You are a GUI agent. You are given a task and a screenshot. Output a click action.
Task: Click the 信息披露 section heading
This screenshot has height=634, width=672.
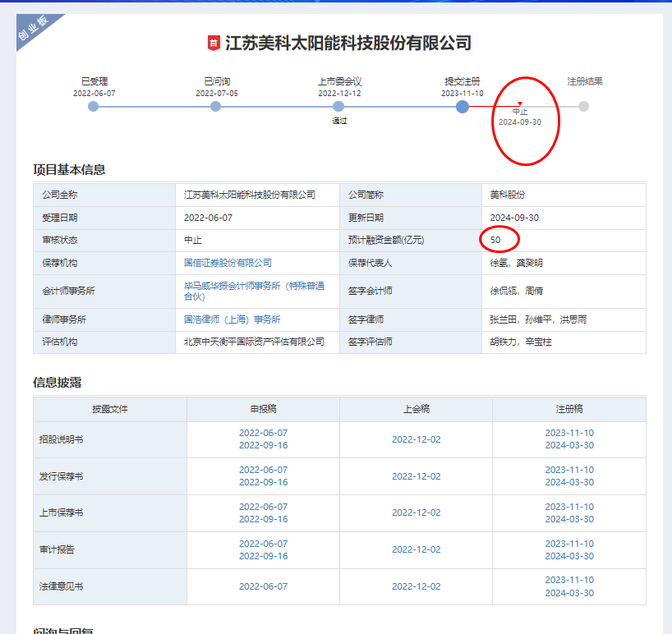click(57, 383)
